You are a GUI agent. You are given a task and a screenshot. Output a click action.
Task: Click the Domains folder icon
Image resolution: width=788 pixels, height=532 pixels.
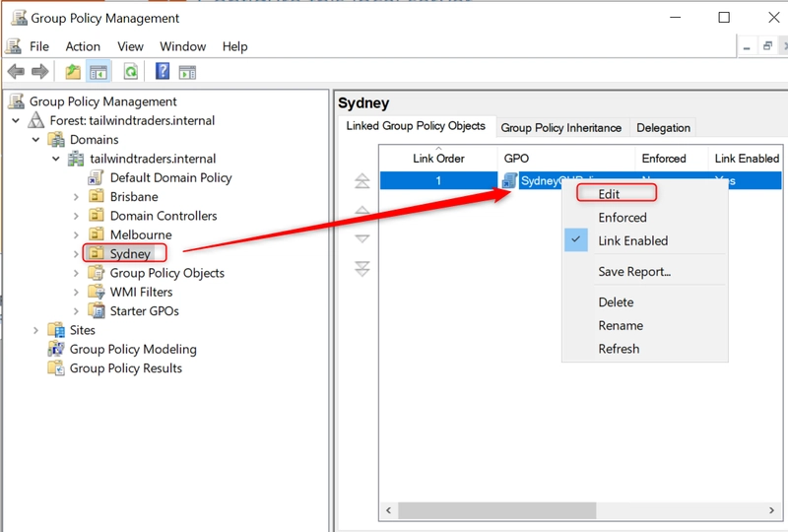(56, 139)
